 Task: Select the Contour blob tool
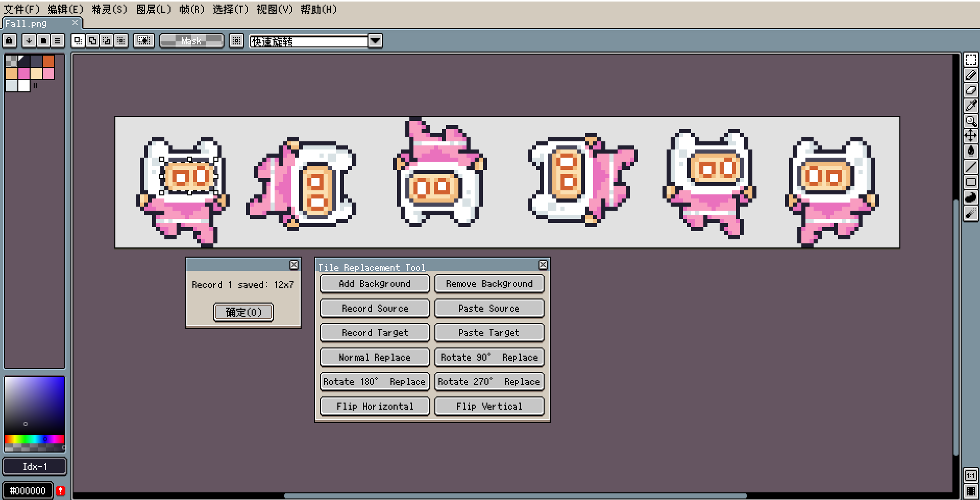coord(971,197)
